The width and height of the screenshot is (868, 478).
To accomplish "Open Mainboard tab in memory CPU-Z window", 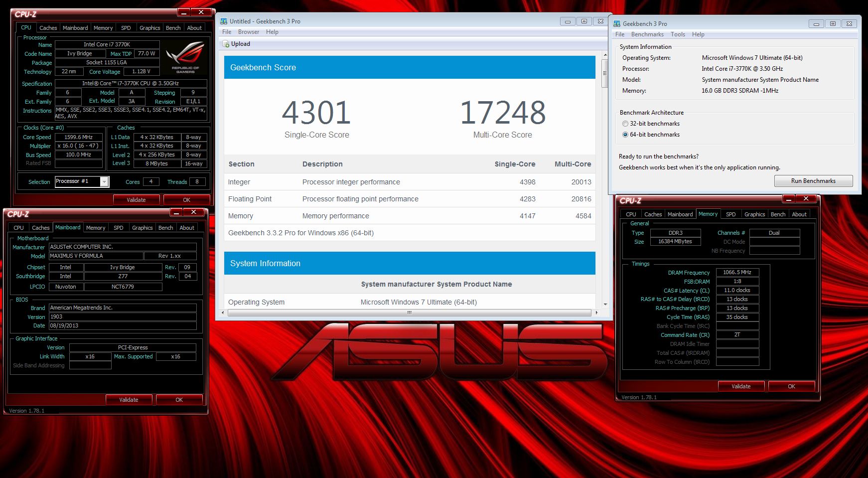I will (x=680, y=214).
